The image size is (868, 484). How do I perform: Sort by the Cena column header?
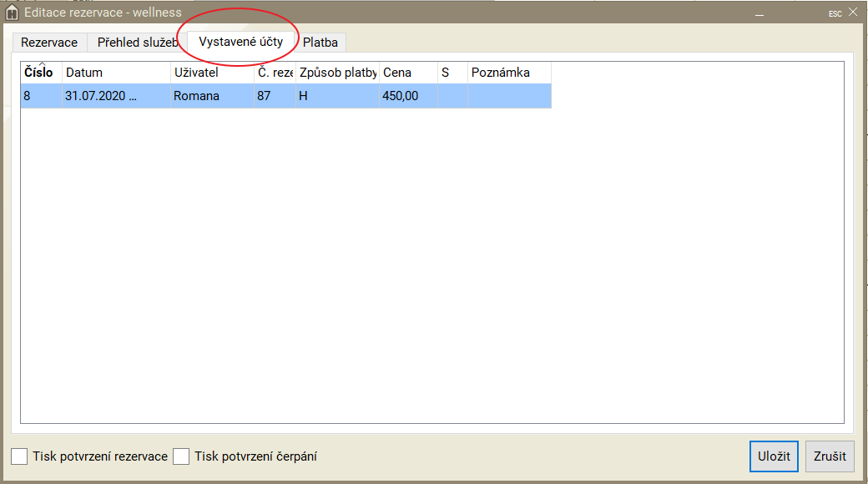(x=407, y=73)
